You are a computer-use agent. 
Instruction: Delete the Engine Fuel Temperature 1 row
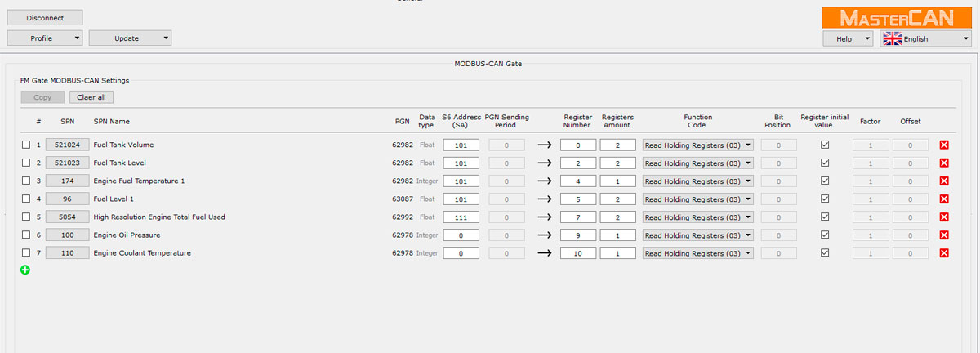click(944, 181)
